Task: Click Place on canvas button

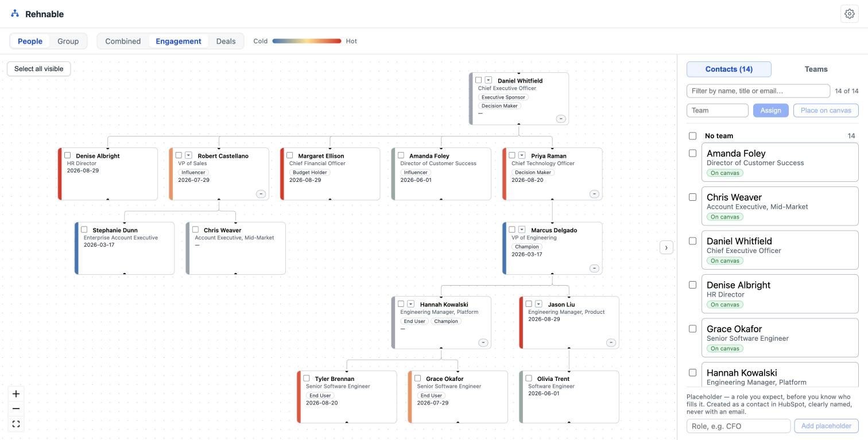Action: click(826, 110)
